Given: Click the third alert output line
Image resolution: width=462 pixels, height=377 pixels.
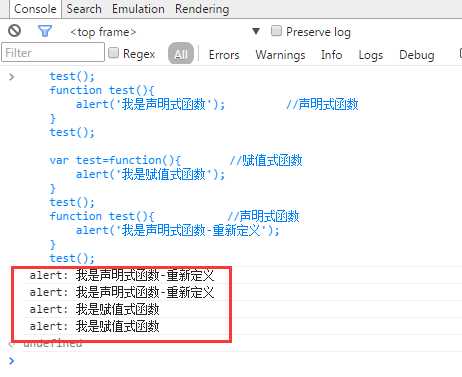Looking at the screenshot, I should click(94, 309).
